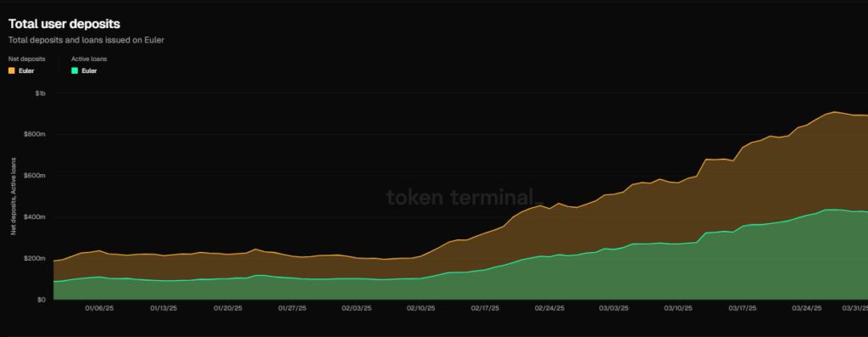The width and height of the screenshot is (868, 337).
Task: Click the 01/06/25 date on x-axis
Action: point(100,307)
